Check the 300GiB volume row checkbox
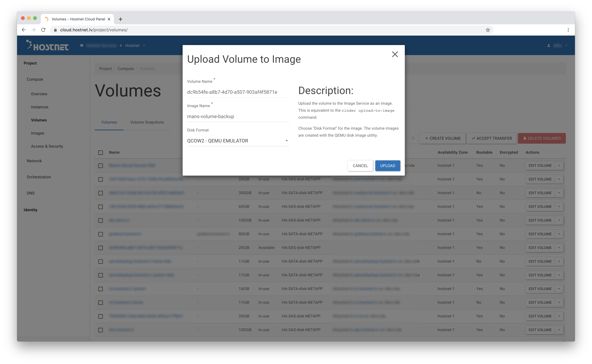The width and height of the screenshot is (592, 364). (x=101, y=193)
